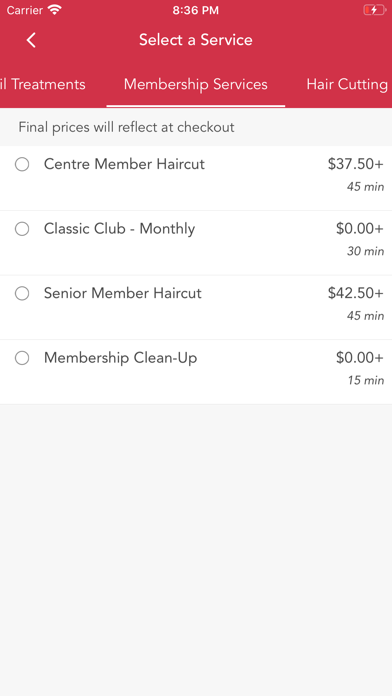Select the Centre Member Haircut radio button
This screenshot has height=696, width=392.
22,165
